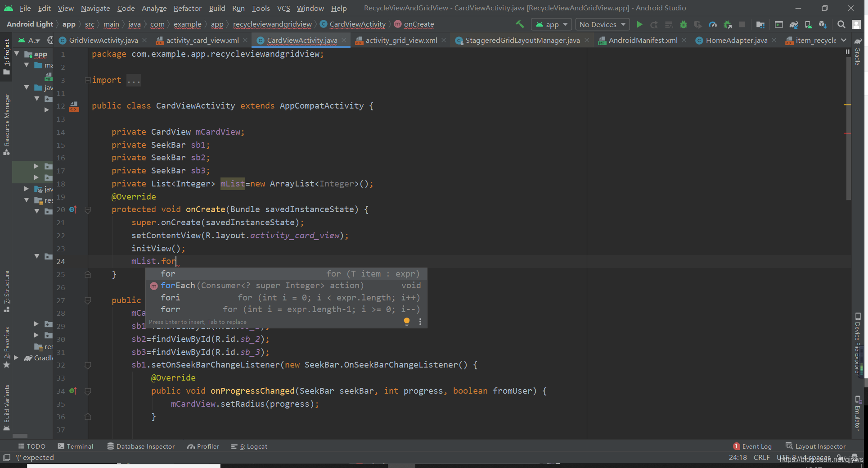Open SDK Manager cube icon
Image resolution: width=868 pixels, height=468 pixels.
[x=823, y=24]
